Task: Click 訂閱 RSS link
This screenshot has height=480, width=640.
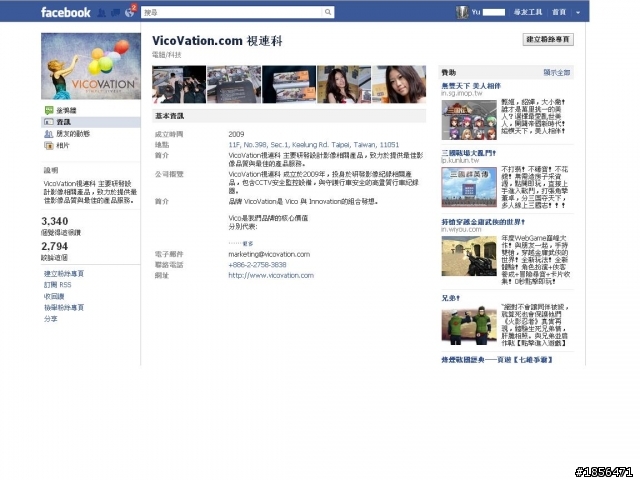Action: 58,285
